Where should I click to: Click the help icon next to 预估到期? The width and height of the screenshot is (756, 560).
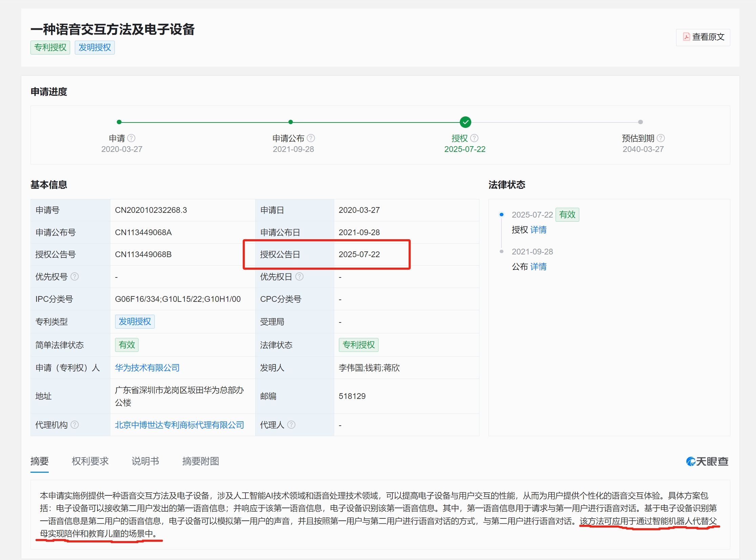[661, 138]
